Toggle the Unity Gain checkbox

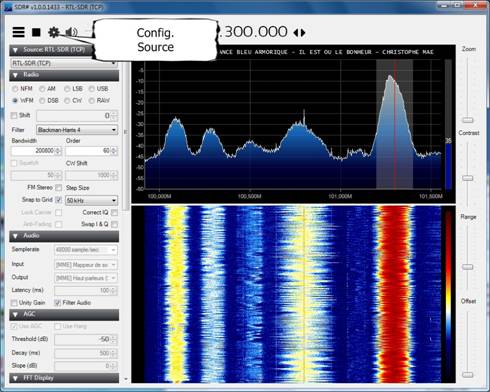click(14, 303)
